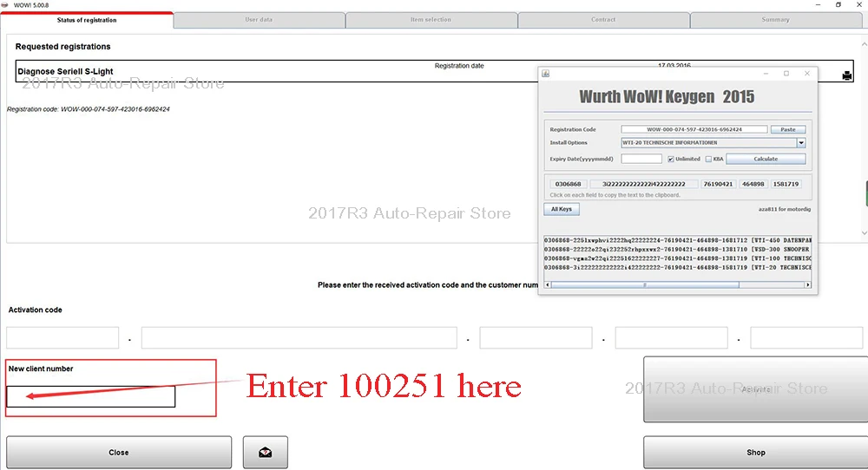Click the Expiry Date input field
This screenshot has height=470, width=868.
coord(641,160)
